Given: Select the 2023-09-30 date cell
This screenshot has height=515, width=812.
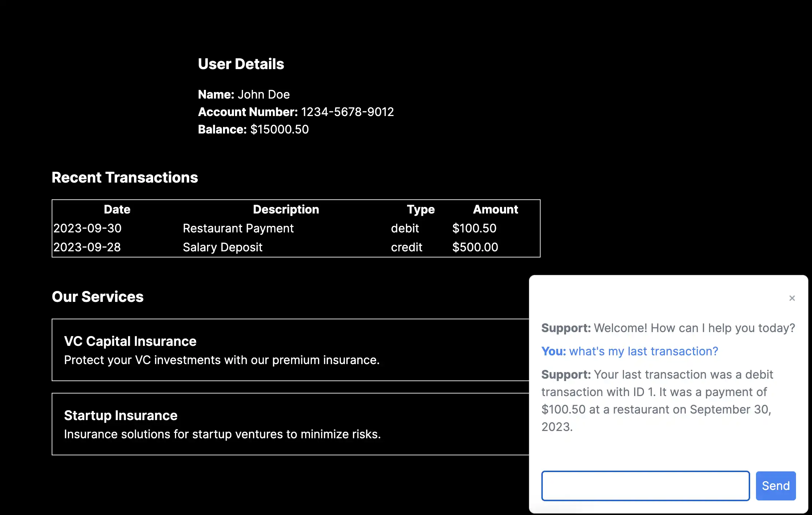Looking at the screenshot, I should click(87, 228).
